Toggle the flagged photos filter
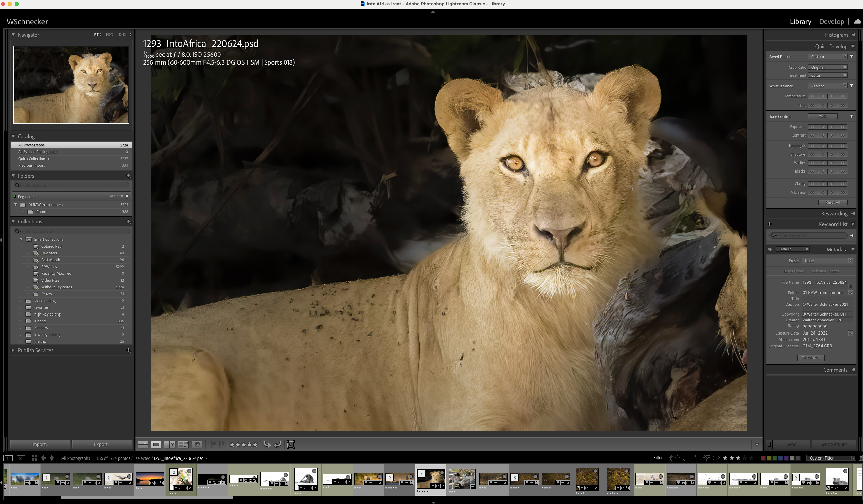Image resolution: width=863 pixels, height=504 pixels. pos(671,458)
